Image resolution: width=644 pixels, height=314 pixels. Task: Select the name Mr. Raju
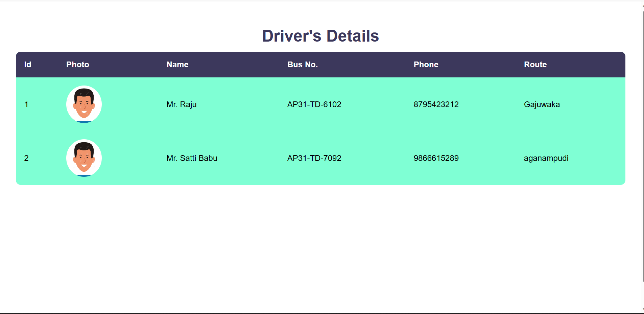tap(181, 104)
